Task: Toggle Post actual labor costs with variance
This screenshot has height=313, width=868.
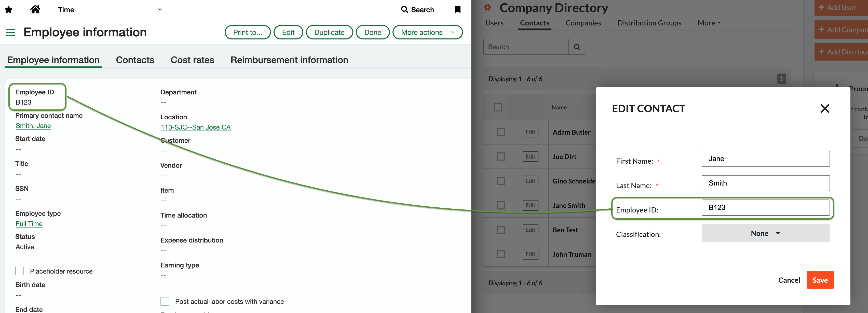Action: [165, 301]
